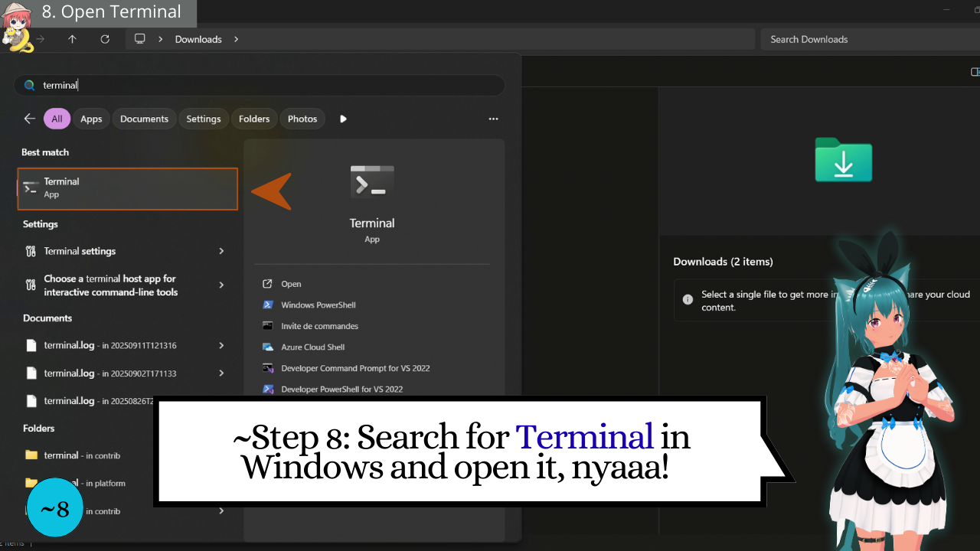The width and height of the screenshot is (980, 551).
Task: Click the Open action in preview pane
Action: [x=291, y=284]
